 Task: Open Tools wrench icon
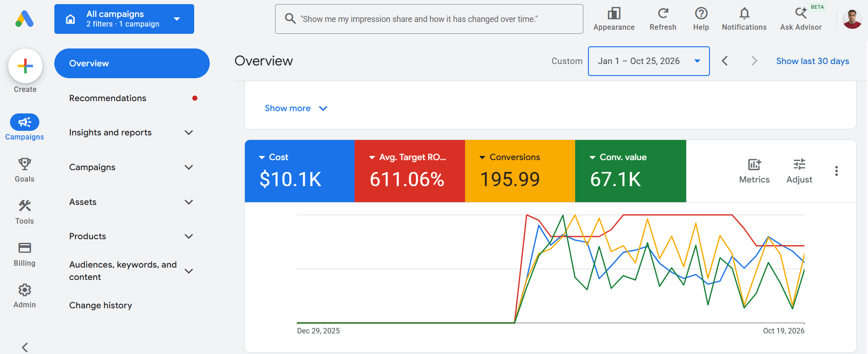tap(25, 206)
